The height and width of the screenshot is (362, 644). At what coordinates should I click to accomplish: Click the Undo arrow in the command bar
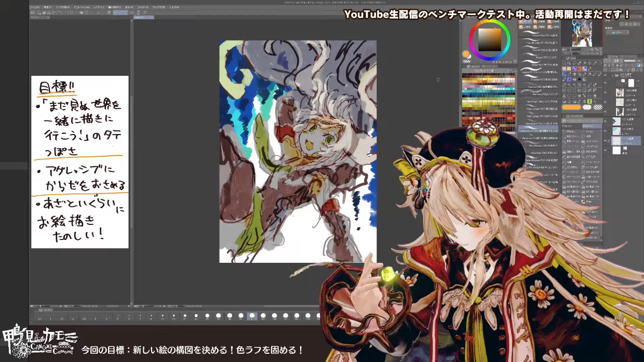(x=60, y=12)
